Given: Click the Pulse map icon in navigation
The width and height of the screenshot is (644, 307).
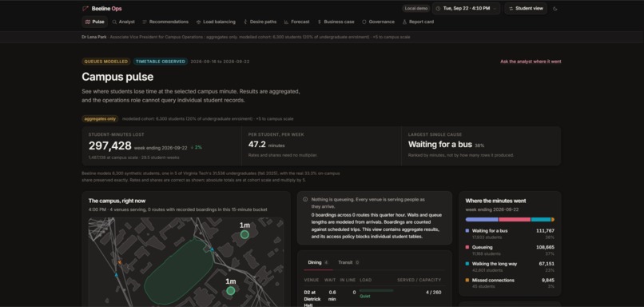Looking at the screenshot, I should point(87,22).
